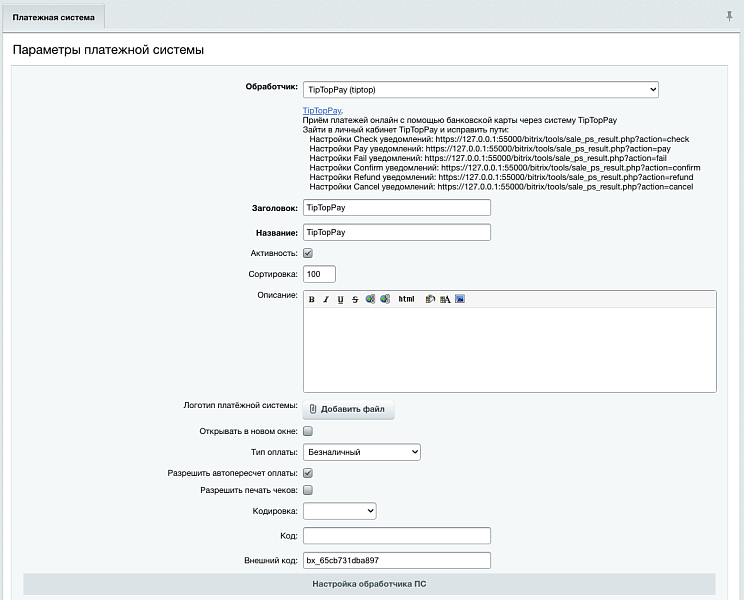Open the Кодировка encoding dropdown

(339, 511)
